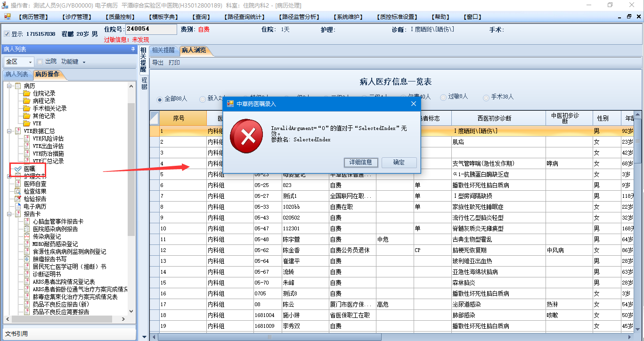This screenshot has height=341, width=644.
Task: Open the 手术相关记录 folder icon
Action: 26,108
